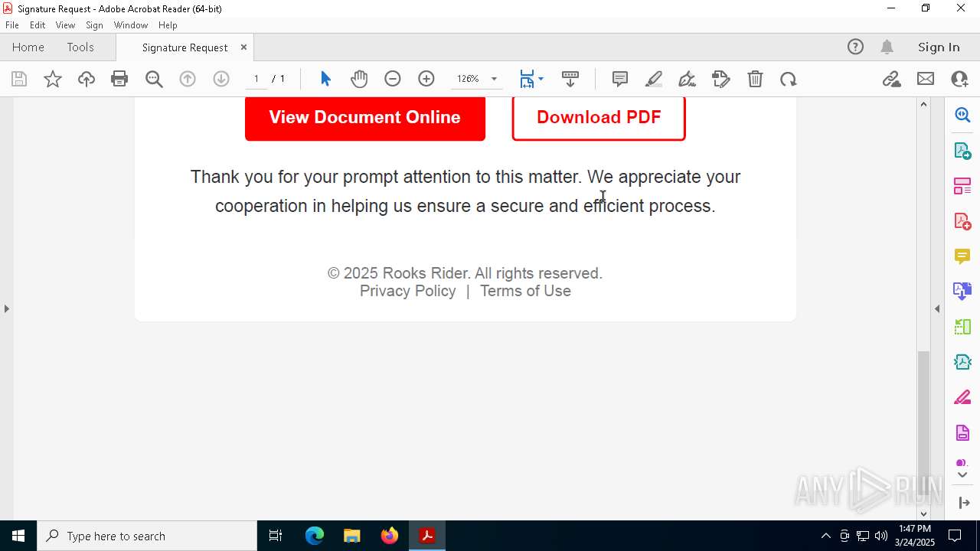
Task: View notifications via the bell icon
Action: coord(887,47)
